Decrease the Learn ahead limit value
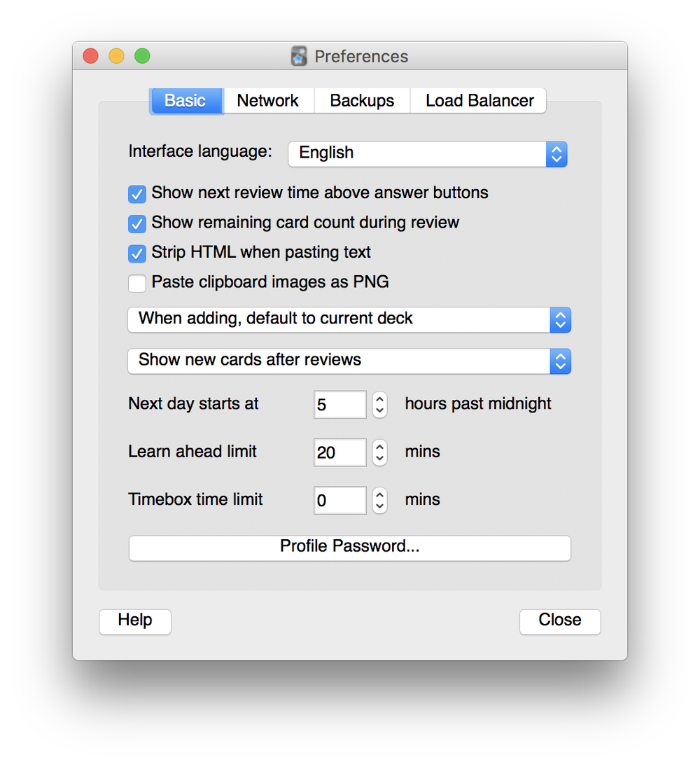The height and width of the screenshot is (764, 700). click(380, 459)
